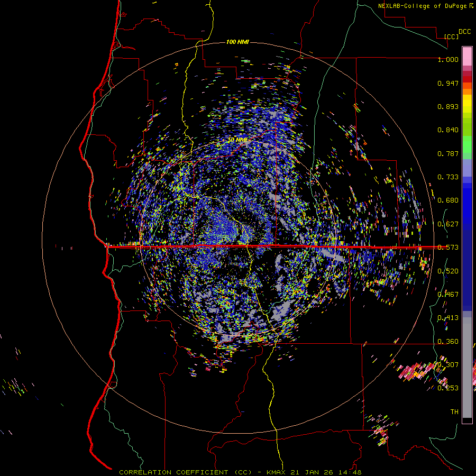Click the 100 NMI range ring label

(237, 42)
